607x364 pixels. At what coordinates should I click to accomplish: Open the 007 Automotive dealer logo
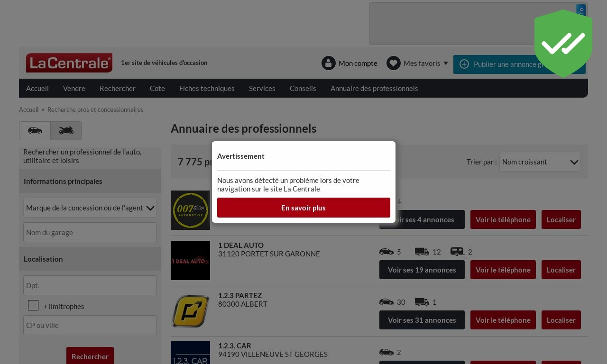190,210
